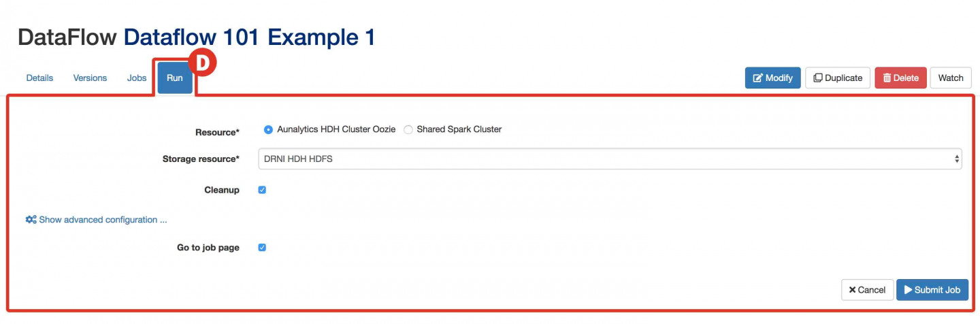This screenshot has height=324, width=980.
Task: Click the play icon on Submit Job
Action: 908,290
